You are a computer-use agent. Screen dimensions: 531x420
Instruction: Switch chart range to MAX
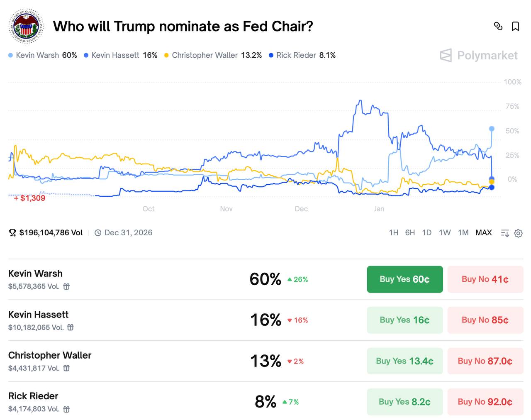(483, 233)
